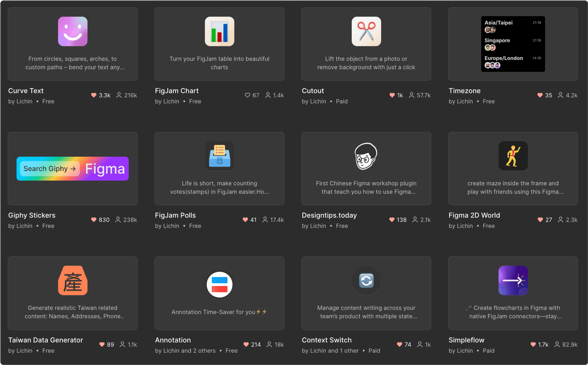Viewport: 588px width, 365px height.
Task: Like Curve Text with the heart icon
Action: click(x=94, y=95)
